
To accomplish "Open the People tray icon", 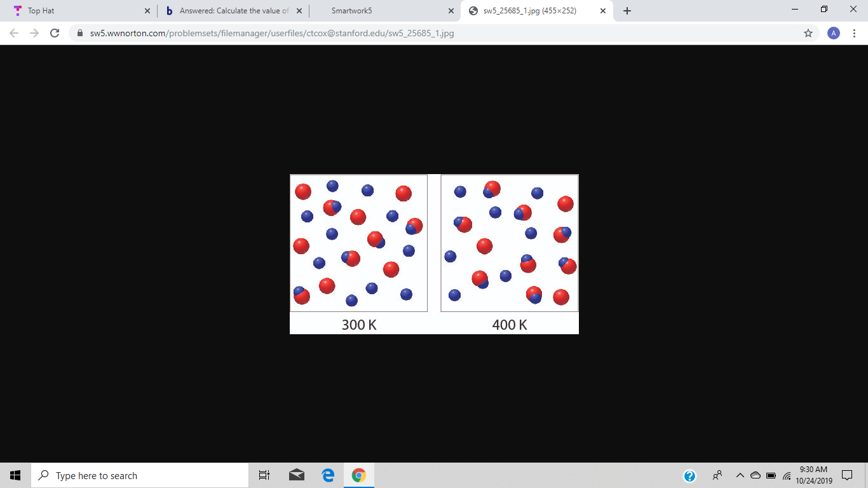I will click(717, 475).
